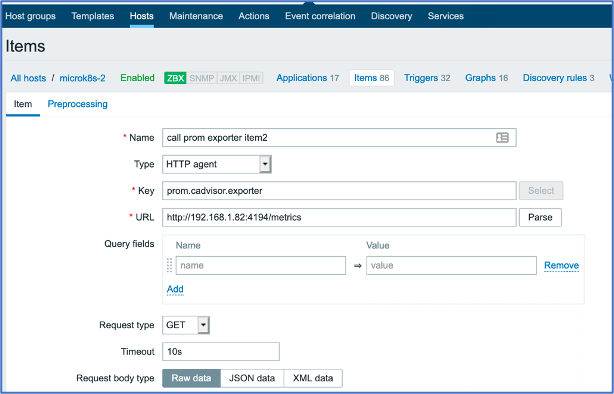Click the microk8s-2 host link

pos(82,78)
